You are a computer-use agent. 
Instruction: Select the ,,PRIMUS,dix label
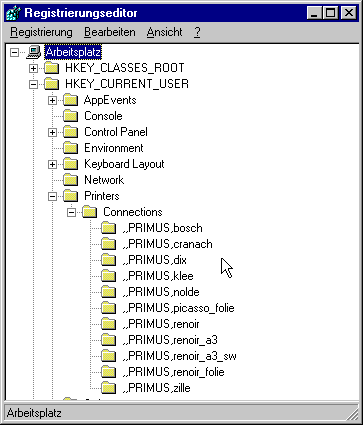(154, 260)
